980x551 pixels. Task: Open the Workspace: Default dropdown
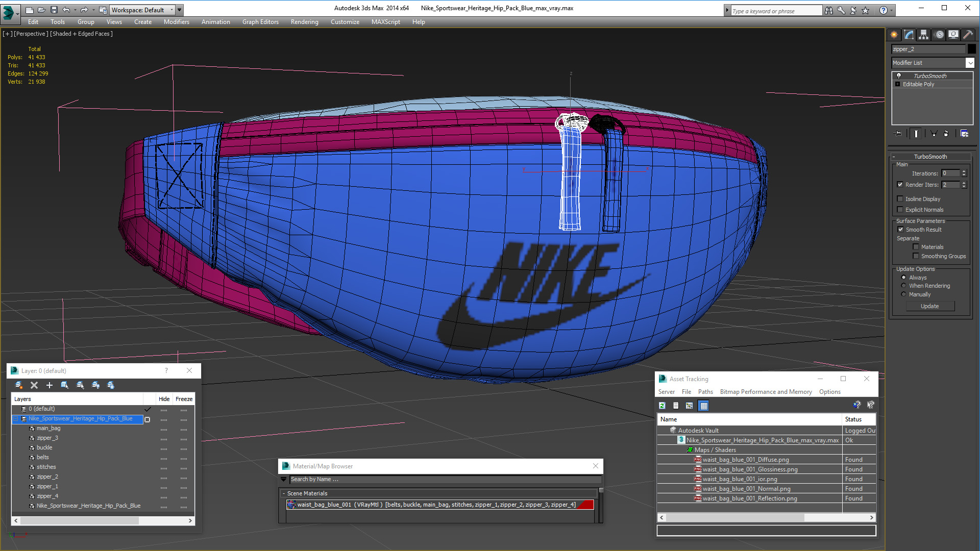pos(142,10)
